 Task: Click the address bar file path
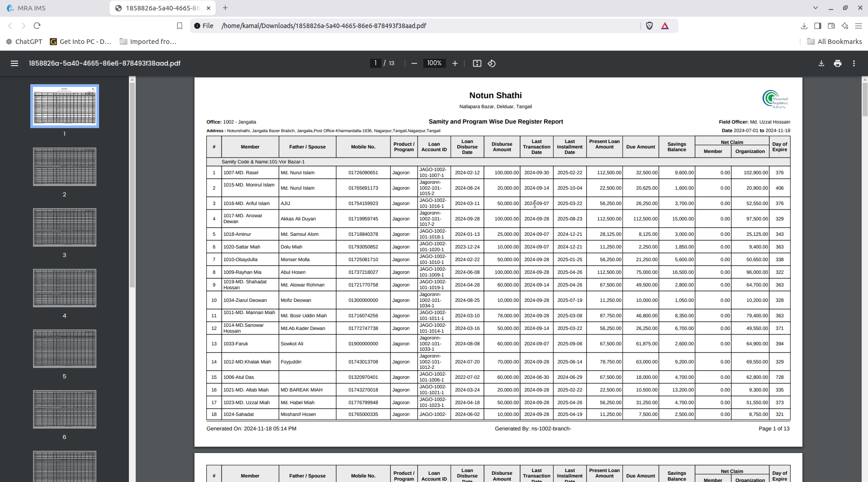(324, 26)
